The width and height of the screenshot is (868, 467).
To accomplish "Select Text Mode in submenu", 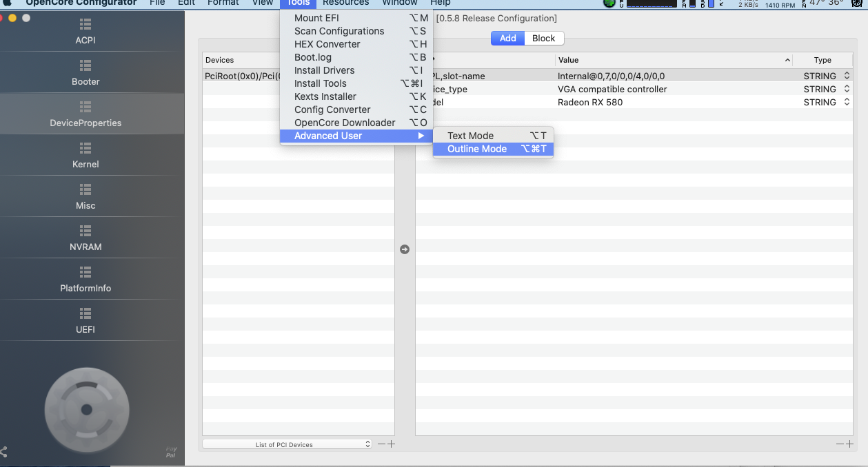I will (x=493, y=136).
